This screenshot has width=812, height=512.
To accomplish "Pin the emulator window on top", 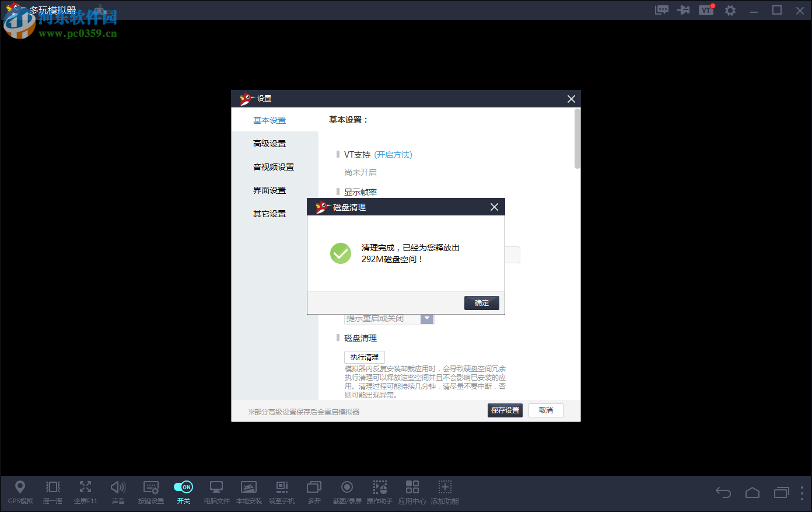I will click(x=684, y=10).
